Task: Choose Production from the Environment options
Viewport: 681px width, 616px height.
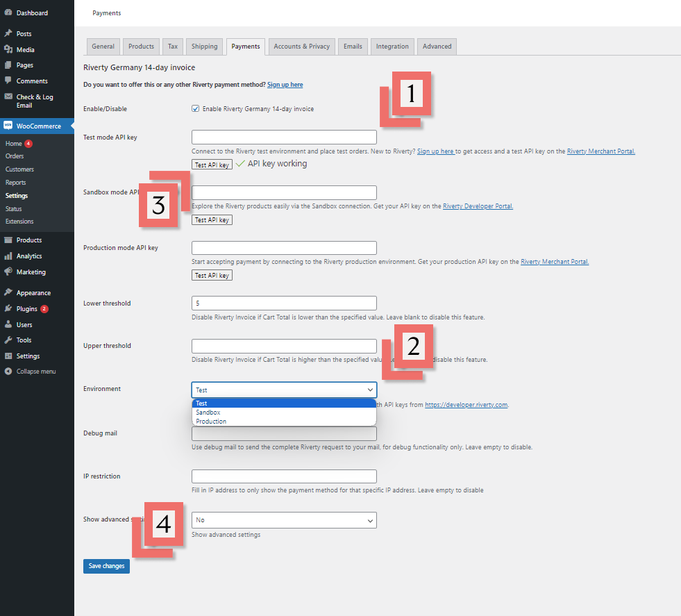Action: (211, 422)
